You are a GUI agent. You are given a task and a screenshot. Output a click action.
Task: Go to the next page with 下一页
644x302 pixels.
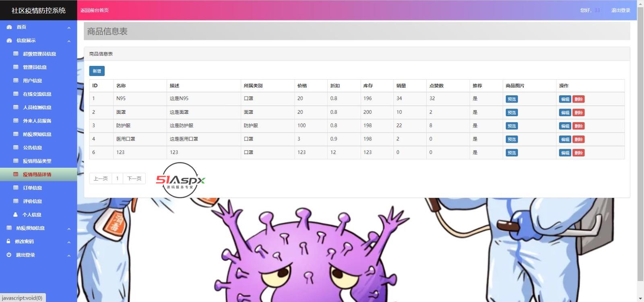[x=134, y=179]
